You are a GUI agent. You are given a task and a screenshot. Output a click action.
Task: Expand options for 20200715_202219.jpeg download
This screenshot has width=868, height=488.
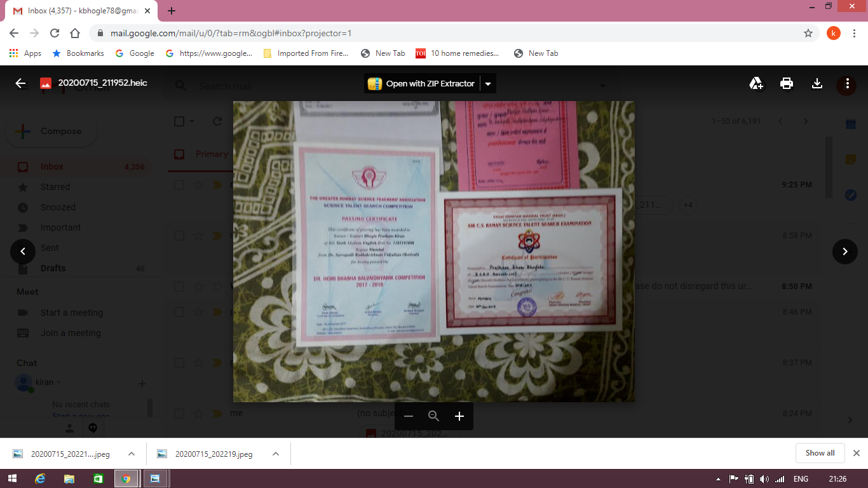276,454
